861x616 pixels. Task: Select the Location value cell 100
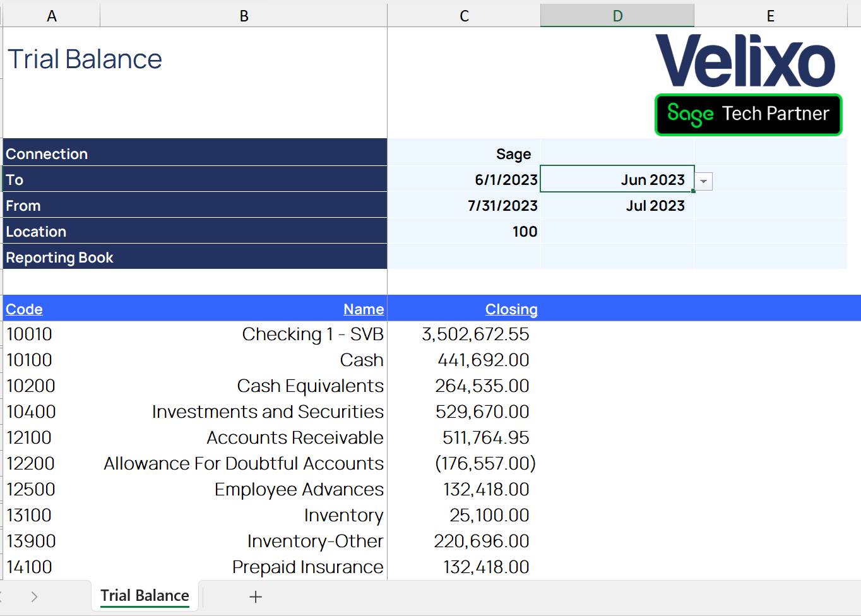tap(464, 231)
